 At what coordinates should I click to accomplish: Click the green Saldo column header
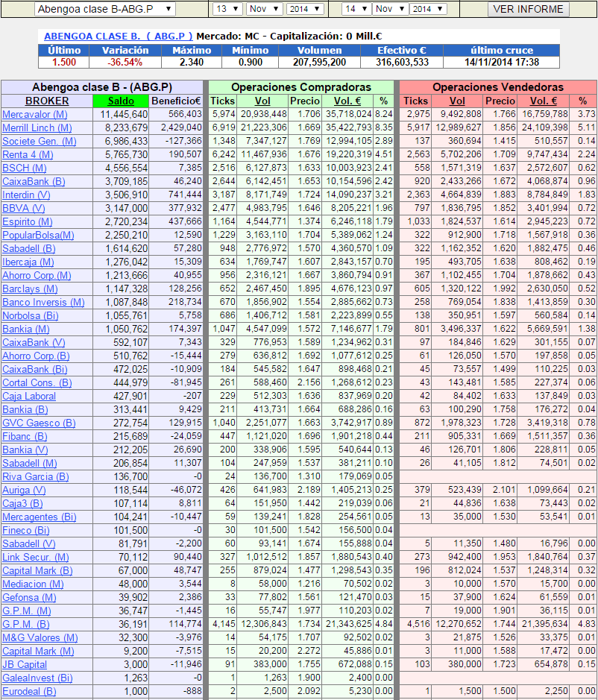point(122,101)
